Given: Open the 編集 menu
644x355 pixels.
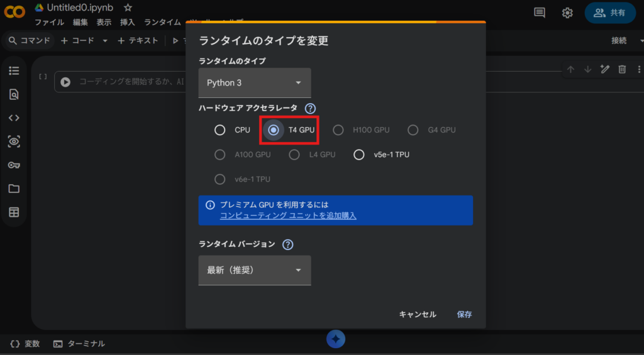Looking at the screenshot, I should pyautogui.click(x=80, y=22).
